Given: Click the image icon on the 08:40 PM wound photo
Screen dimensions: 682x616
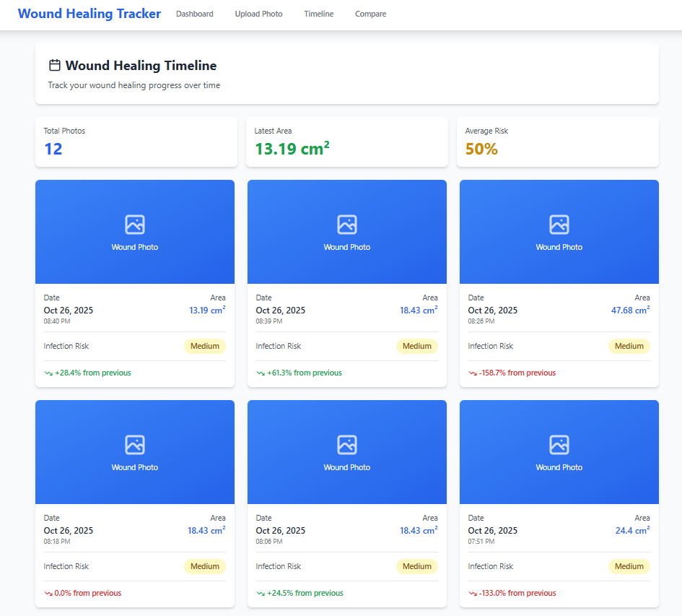Looking at the screenshot, I should (x=135, y=225).
